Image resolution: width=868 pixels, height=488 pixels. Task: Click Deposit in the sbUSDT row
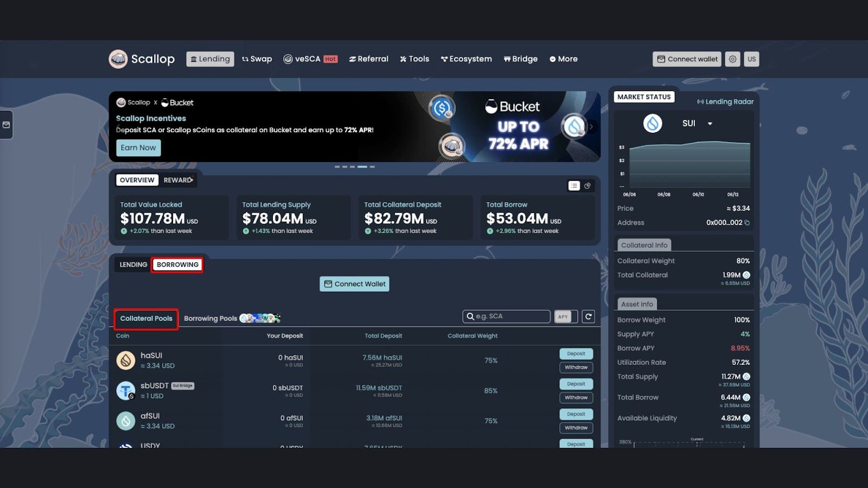coord(576,384)
